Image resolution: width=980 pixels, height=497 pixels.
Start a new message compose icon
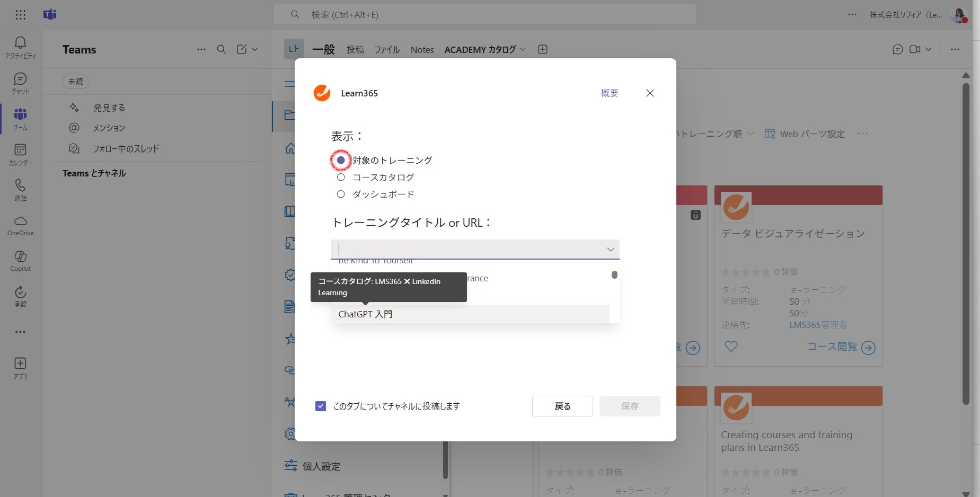[242, 49]
